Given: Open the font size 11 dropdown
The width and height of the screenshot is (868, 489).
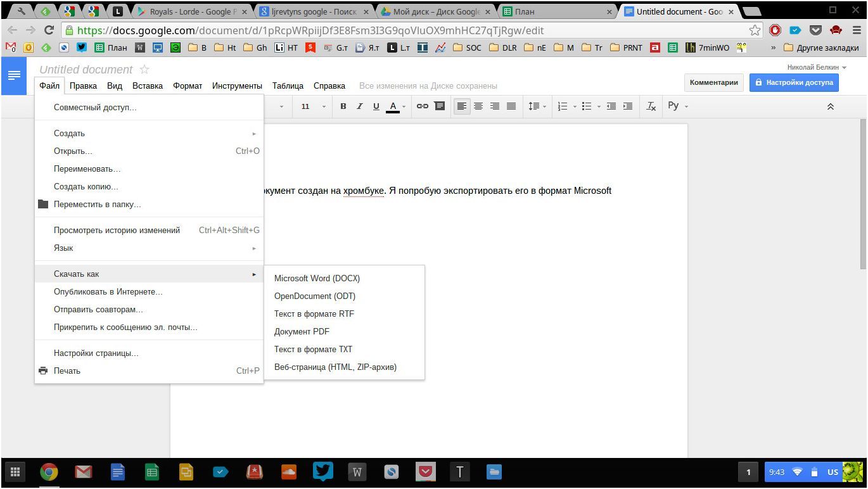Looking at the screenshot, I should point(313,106).
